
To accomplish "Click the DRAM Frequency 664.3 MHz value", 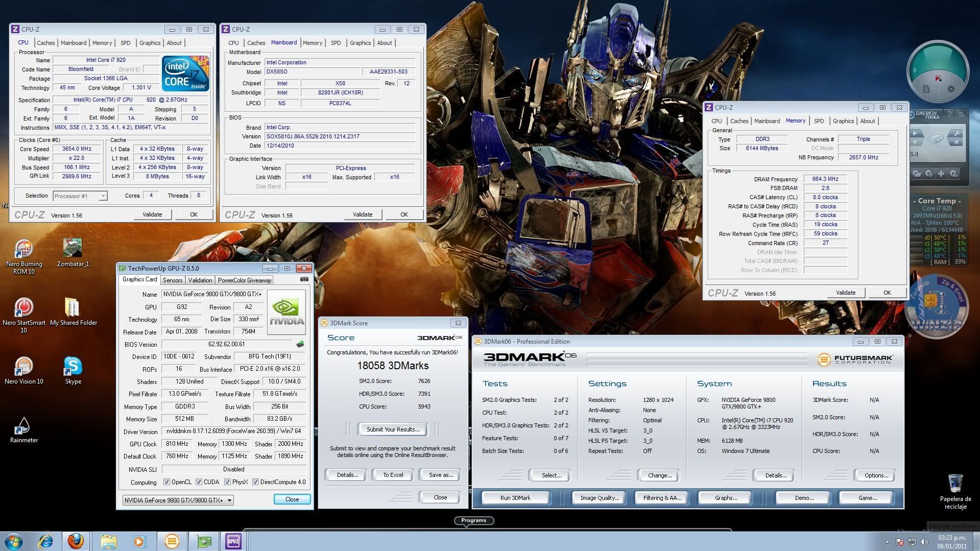I will point(825,179).
